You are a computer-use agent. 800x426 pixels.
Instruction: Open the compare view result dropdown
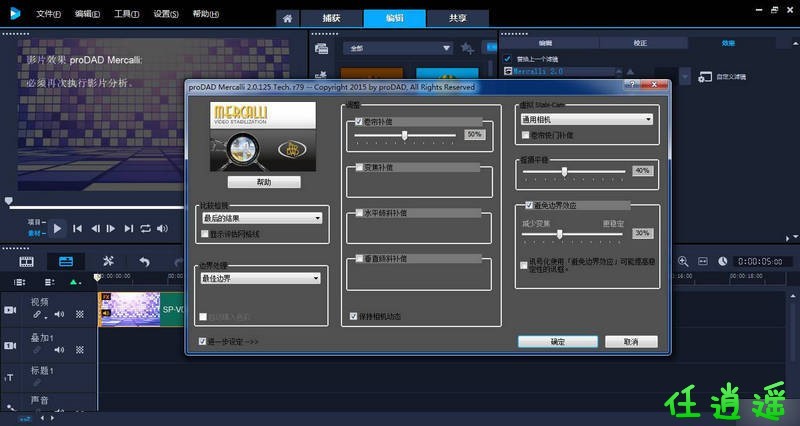click(262, 218)
